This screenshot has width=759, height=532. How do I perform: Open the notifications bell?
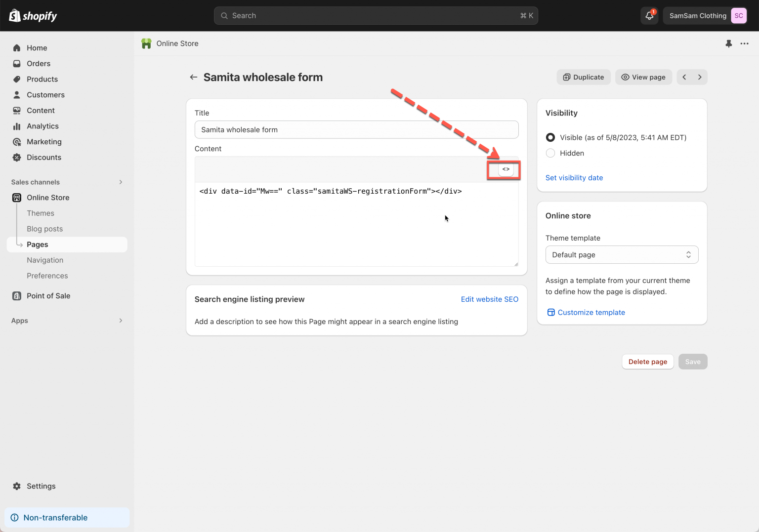(649, 16)
